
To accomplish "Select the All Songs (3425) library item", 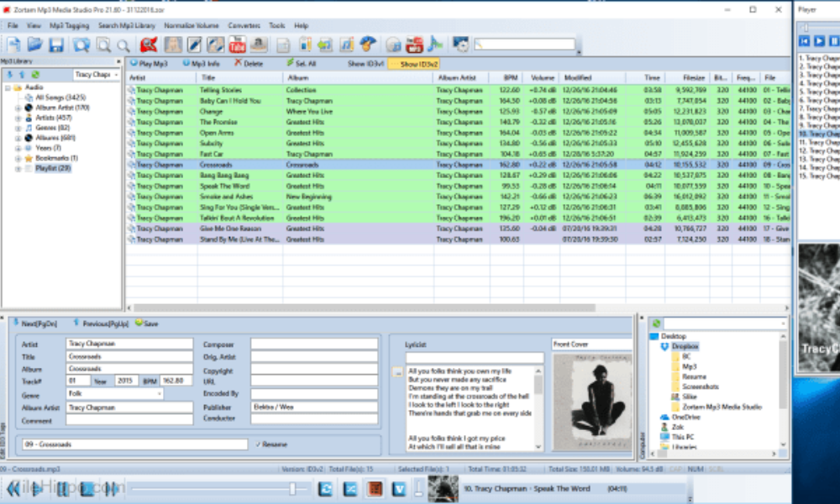I will point(60,97).
